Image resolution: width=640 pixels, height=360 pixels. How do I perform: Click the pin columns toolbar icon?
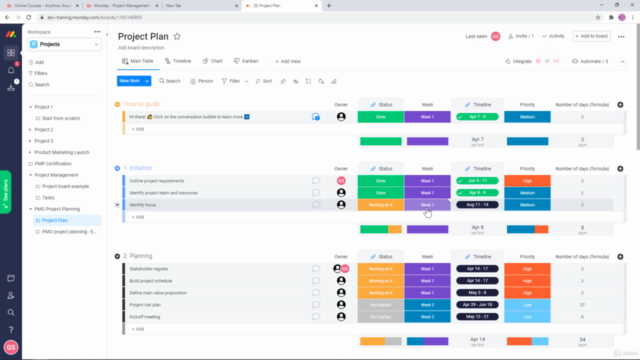(283, 81)
